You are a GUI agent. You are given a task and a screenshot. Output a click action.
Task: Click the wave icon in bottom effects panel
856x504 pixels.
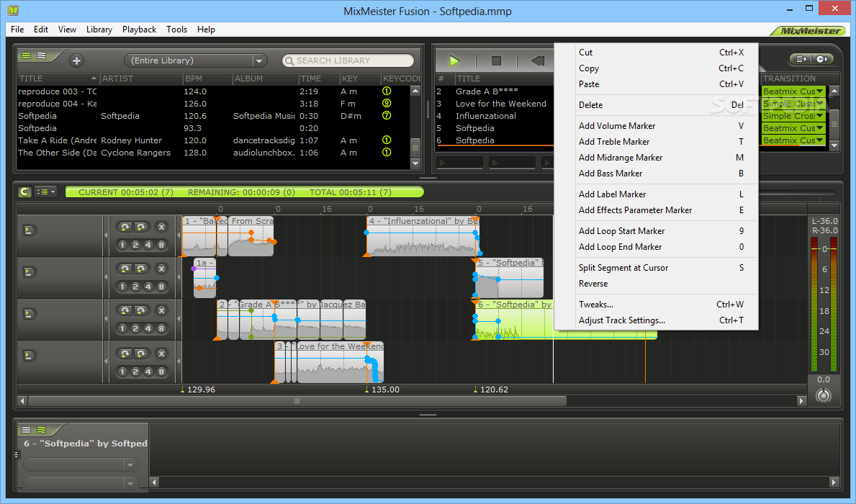(x=42, y=430)
